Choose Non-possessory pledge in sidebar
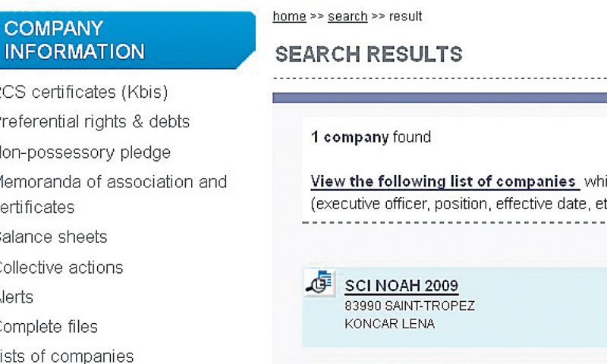Screen dimensions: 607x364 pyautogui.click(x=83, y=152)
